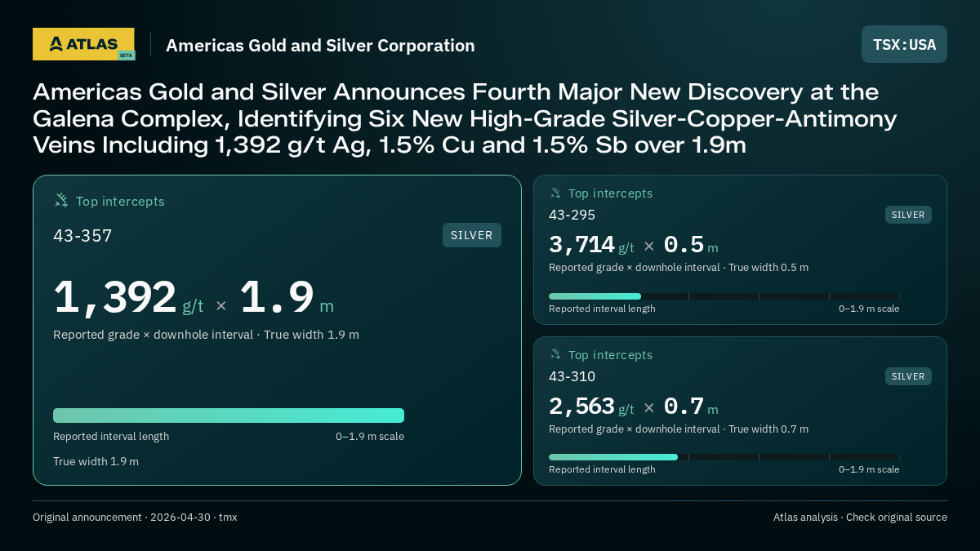This screenshot has width=980, height=551.
Task: Click the 0–1.9 m scale label under the 43-310 bar
Action: click(869, 469)
